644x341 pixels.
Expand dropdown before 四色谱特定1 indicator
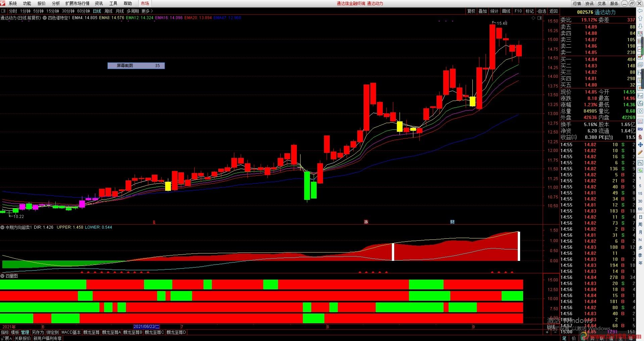pyautogui.click(x=45, y=18)
